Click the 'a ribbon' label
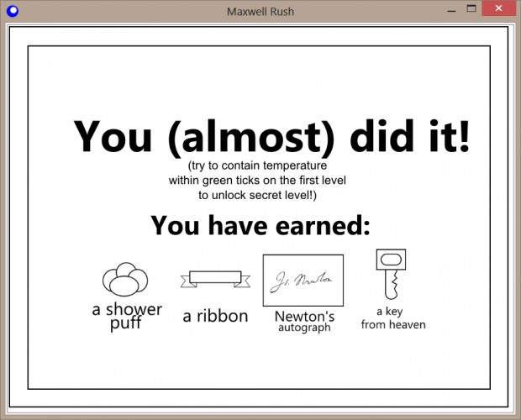 tap(215, 316)
